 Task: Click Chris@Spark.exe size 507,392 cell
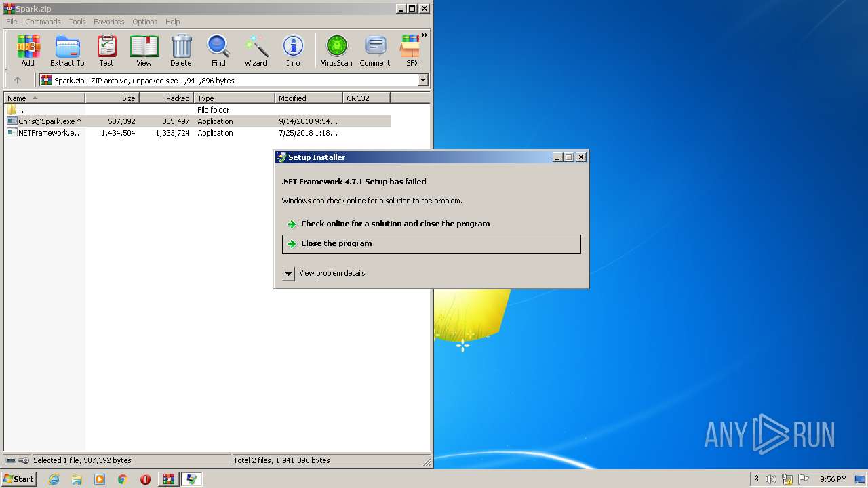pos(121,121)
